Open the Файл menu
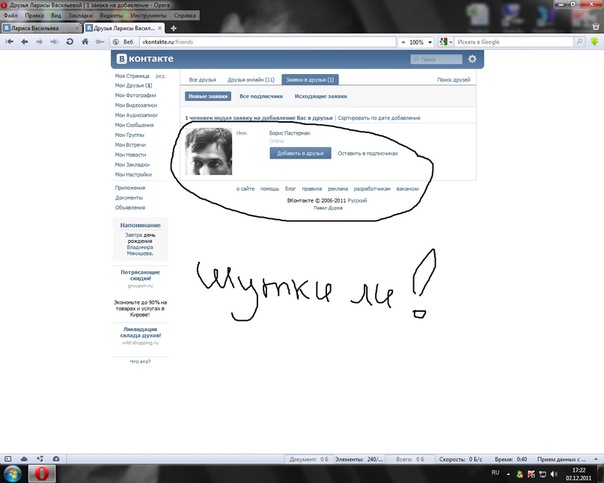Viewport: 604px width, 483px height. pos(10,15)
